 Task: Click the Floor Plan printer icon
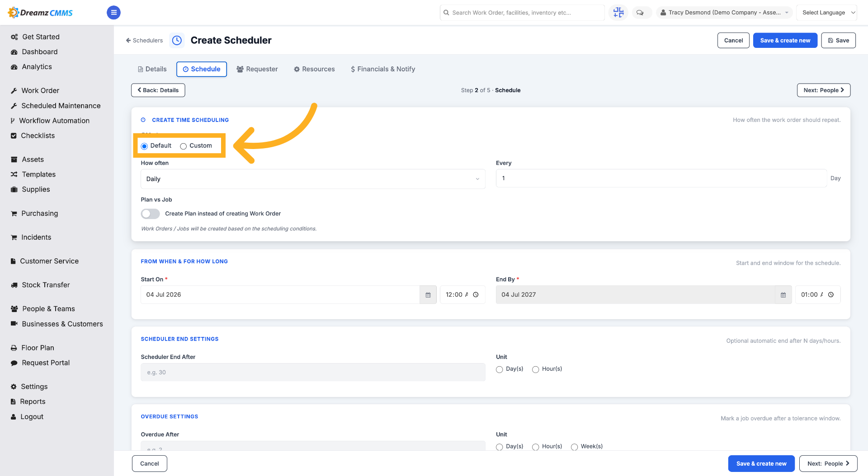(14, 348)
